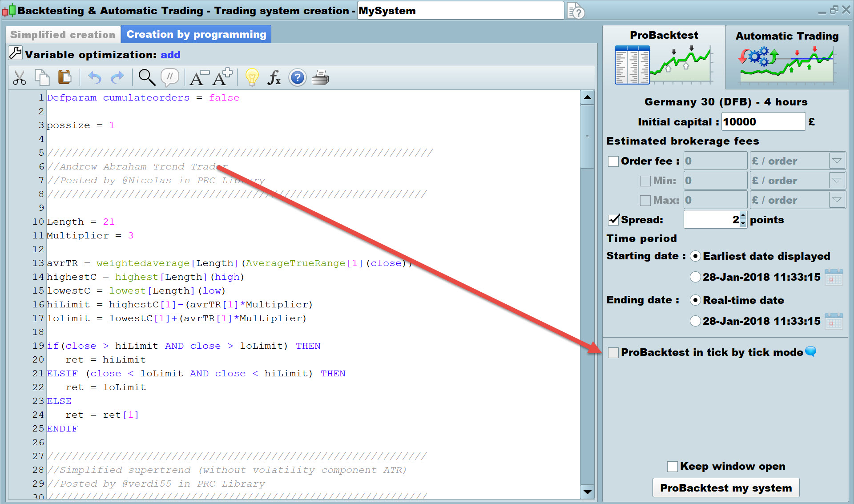854x504 pixels.
Task: Enable ProBacktest in tick by tick mode
Action: [613, 353]
